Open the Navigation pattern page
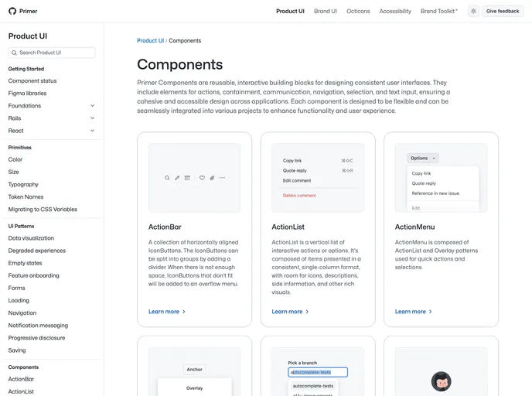532x396 pixels. click(x=22, y=313)
